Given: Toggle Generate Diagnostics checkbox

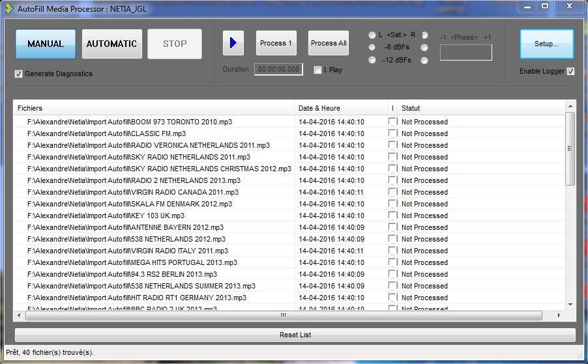Looking at the screenshot, I should (x=19, y=74).
